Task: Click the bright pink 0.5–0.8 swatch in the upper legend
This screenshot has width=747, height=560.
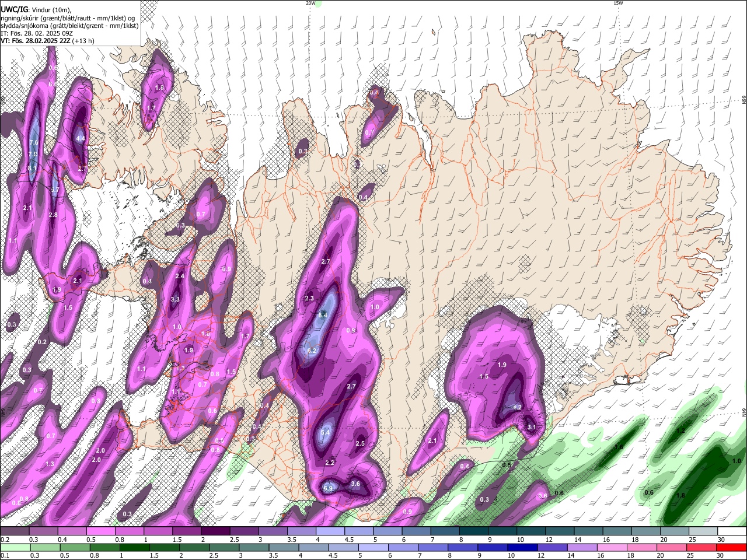Action: tap(100, 531)
